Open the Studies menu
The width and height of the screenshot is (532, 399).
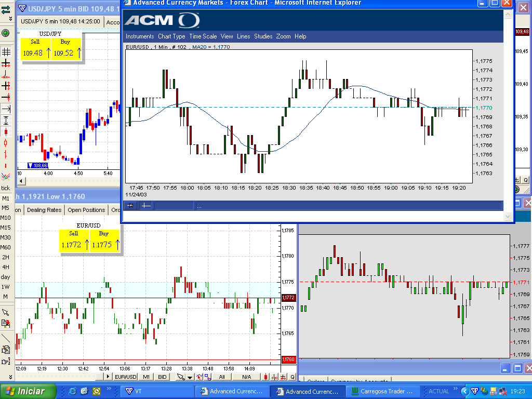[x=263, y=36]
